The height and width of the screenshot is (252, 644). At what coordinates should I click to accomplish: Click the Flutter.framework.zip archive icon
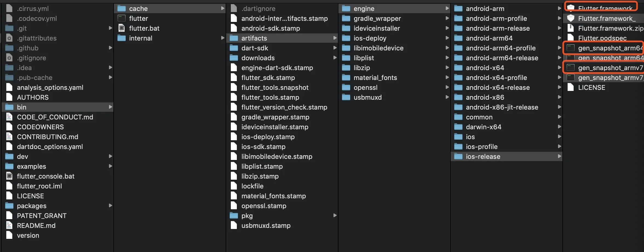tap(571, 28)
